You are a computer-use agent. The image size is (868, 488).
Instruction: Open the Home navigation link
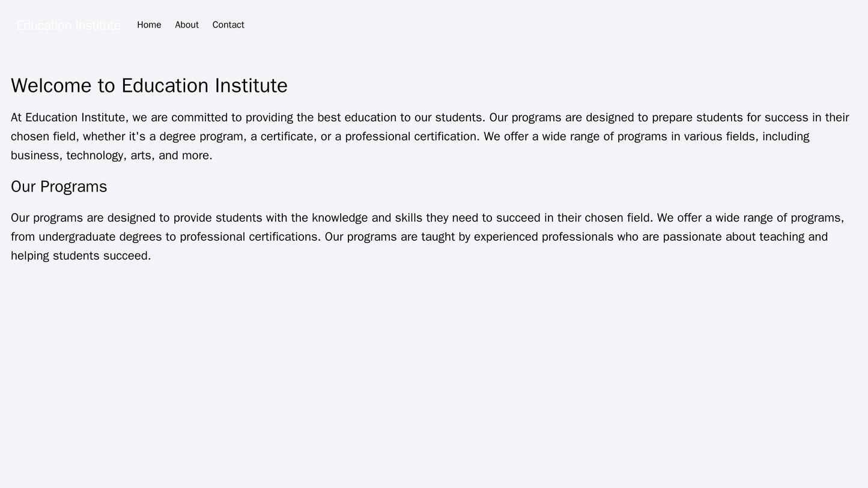(x=149, y=25)
